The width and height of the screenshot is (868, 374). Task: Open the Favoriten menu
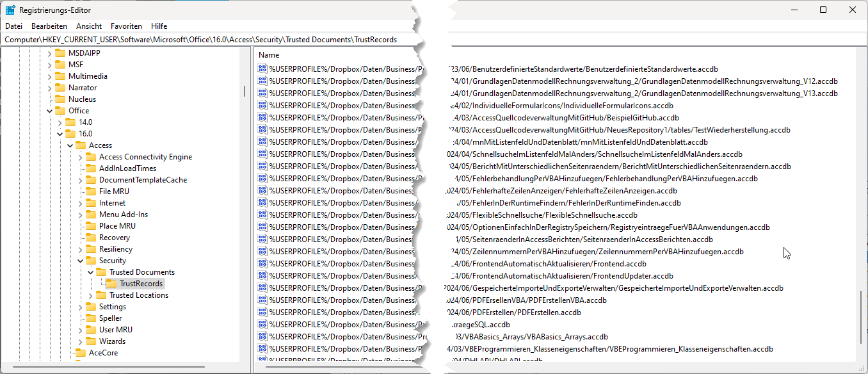pyautogui.click(x=126, y=26)
